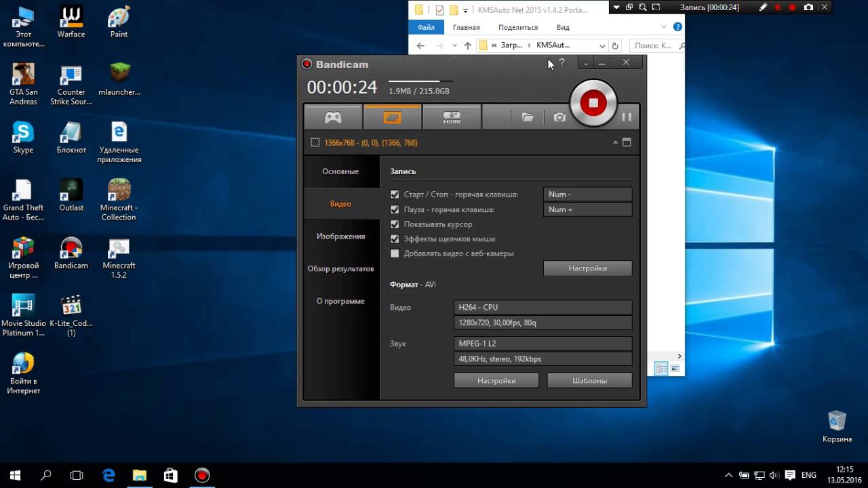Open Windows Start menu
Image resolution: width=868 pixels, height=488 pixels.
[15, 475]
